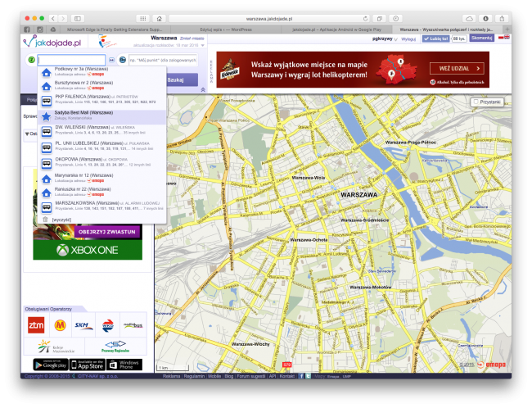Switch to Microsoft Edge Extensions tab
Screen dimensions: 532x408
(x=115, y=29)
